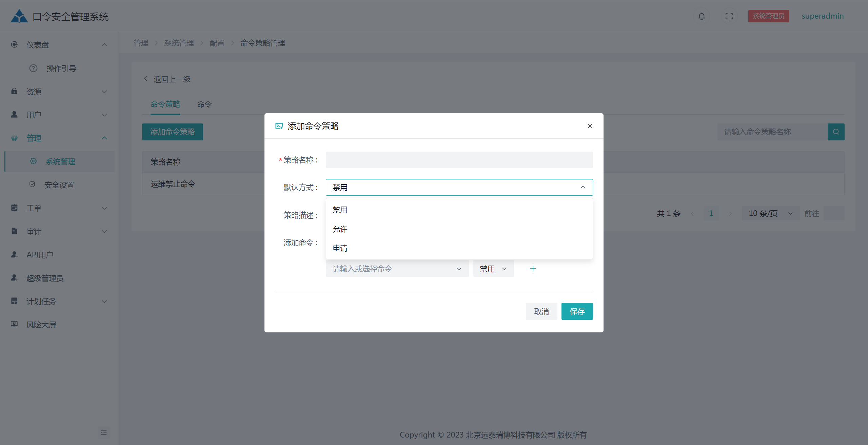The image size is (868, 445).
Task: Select 申请 option in the dropdown
Action: (340, 248)
